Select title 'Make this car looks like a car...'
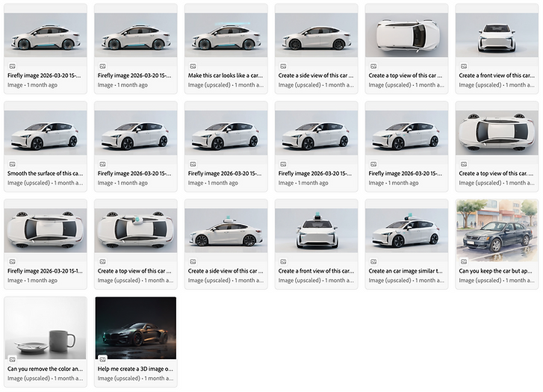543x392 pixels. click(x=226, y=75)
